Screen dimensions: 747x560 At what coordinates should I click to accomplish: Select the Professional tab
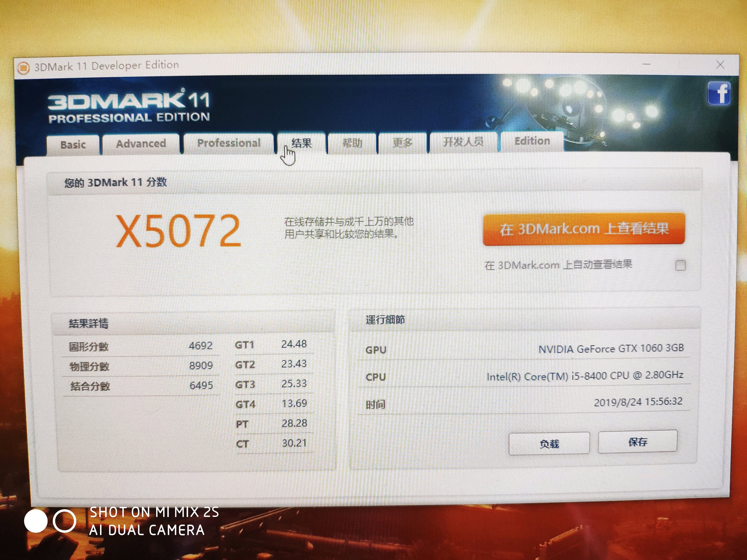[229, 143]
